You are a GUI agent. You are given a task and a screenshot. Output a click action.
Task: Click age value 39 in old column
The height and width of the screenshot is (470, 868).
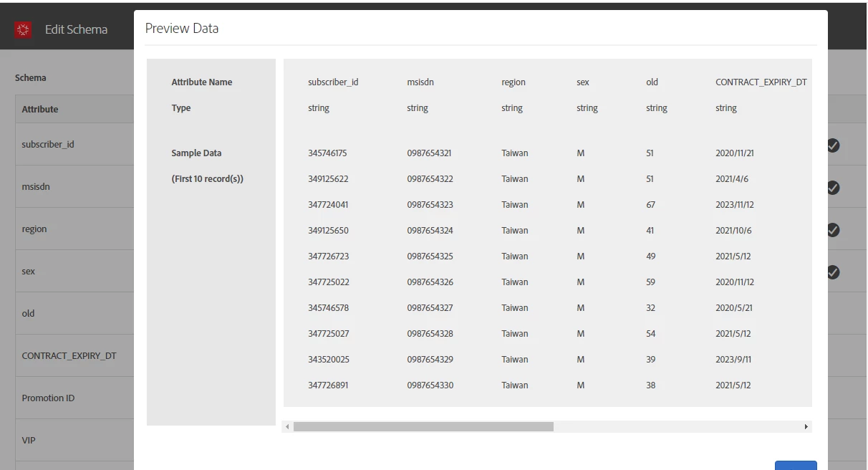[650, 360]
